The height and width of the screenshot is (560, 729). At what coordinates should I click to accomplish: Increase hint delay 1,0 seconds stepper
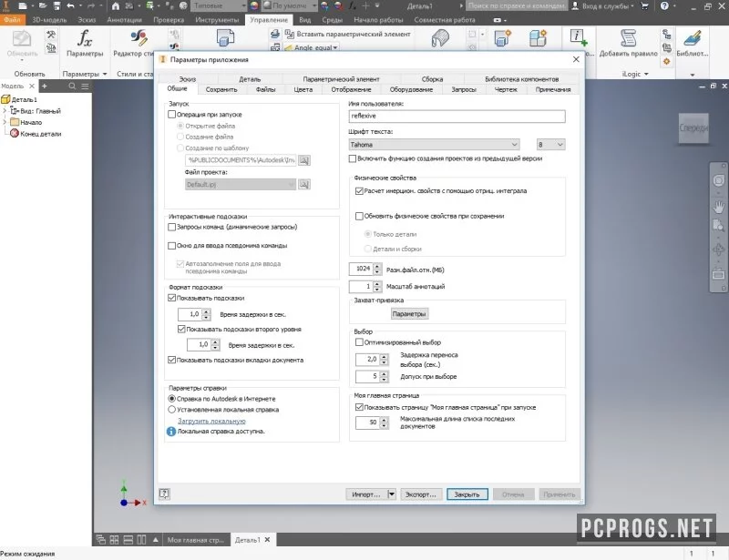[207, 311]
